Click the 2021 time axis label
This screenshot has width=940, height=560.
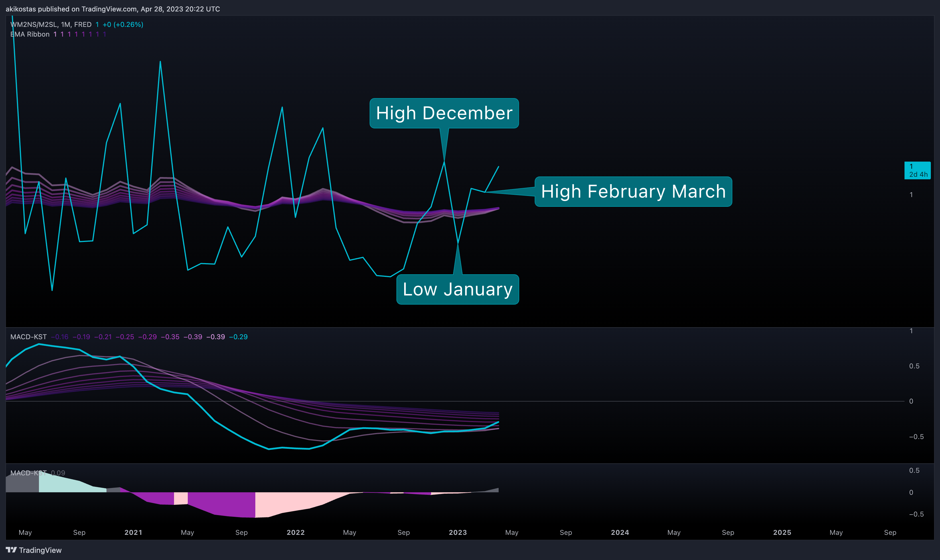click(x=133, y=533)
